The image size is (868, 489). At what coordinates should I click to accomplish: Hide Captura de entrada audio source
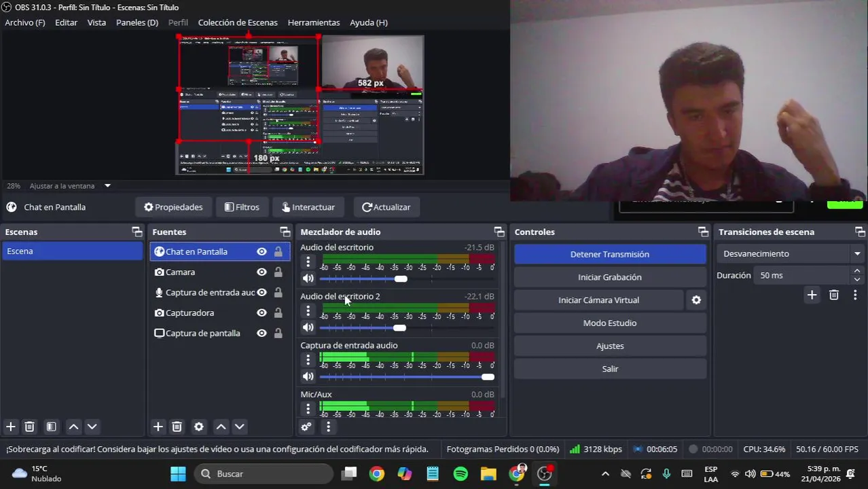(261, 292)
